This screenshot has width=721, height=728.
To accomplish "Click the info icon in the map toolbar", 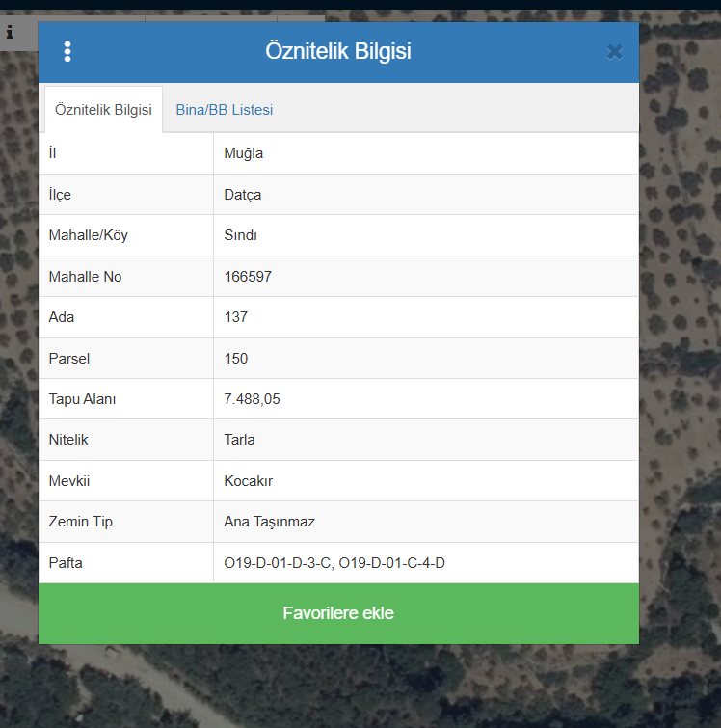I will coord(10,32).
